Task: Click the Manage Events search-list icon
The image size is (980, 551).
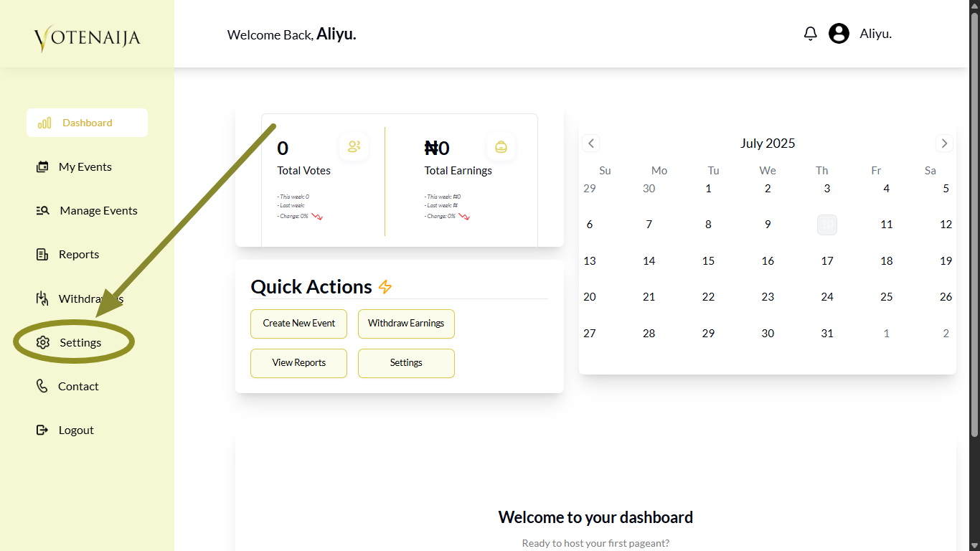Action: tap(42, 211)
